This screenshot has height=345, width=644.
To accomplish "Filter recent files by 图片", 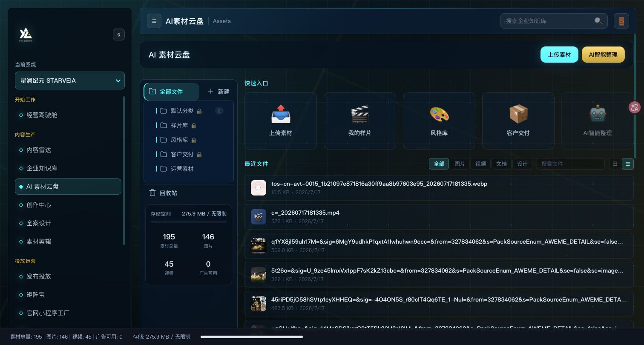I will (460, 164).
